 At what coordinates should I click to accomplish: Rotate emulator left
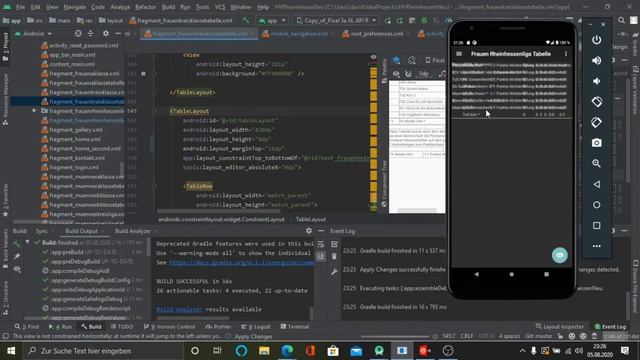pyautogui.click(x=596, y=102)
